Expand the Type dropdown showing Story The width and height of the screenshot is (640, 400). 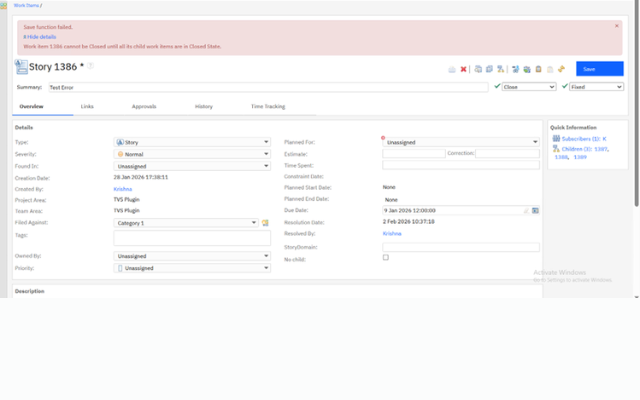(192, 142)
